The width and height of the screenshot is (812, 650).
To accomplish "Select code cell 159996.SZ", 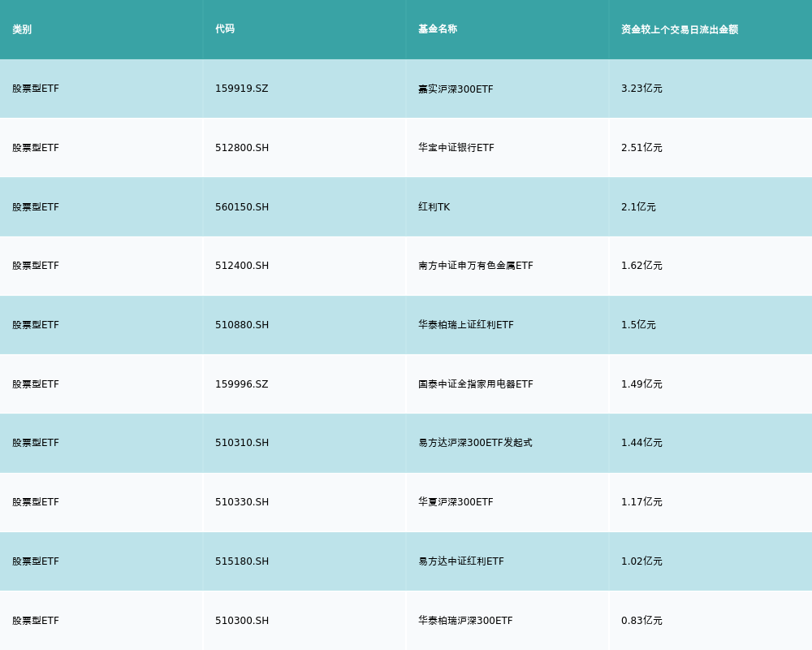I will (x=242, y=384).
